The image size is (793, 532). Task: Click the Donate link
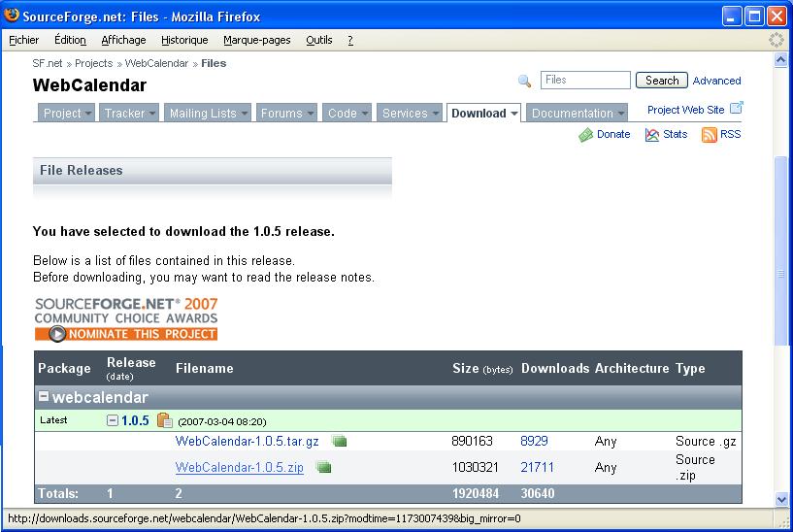[613, 134]
